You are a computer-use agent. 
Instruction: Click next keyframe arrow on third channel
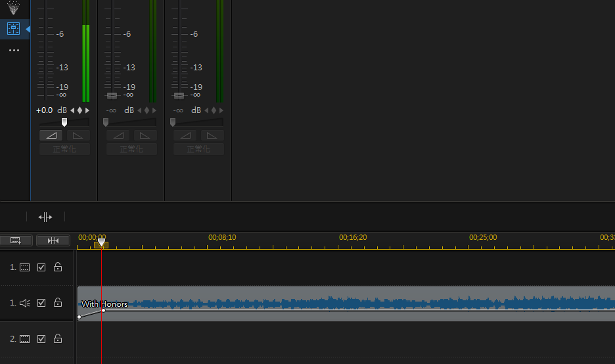(x=221, y=110)
